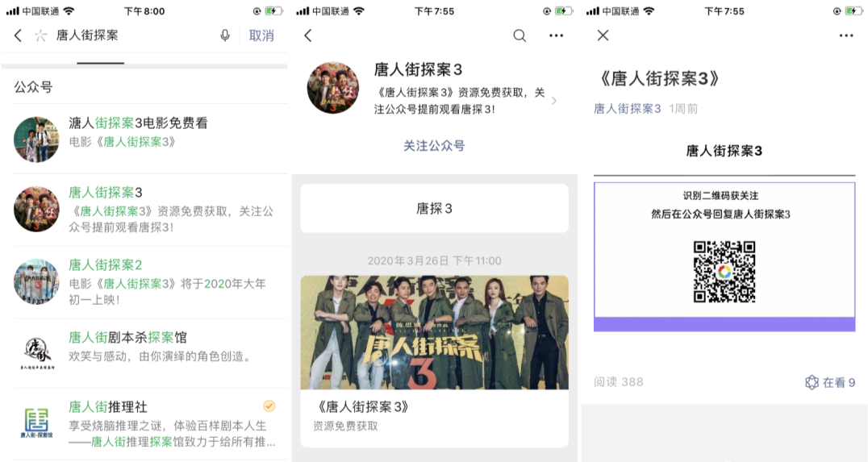Tap the QR code image in the article
Viewport: 868px width, 462px height.
click(724, 272)
